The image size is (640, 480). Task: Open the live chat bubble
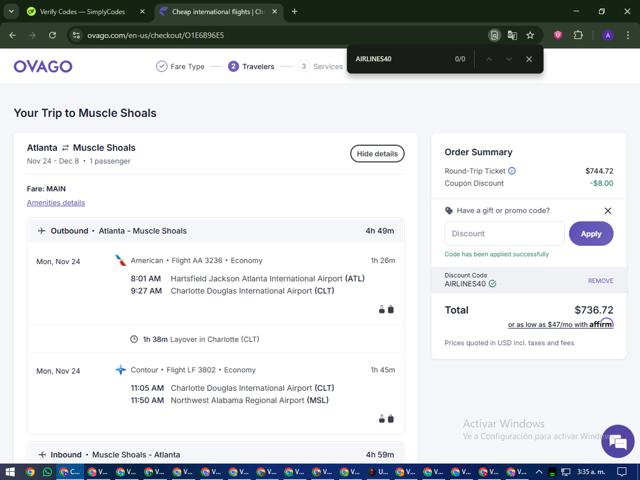pyautogui.click(x=618, y=441)
